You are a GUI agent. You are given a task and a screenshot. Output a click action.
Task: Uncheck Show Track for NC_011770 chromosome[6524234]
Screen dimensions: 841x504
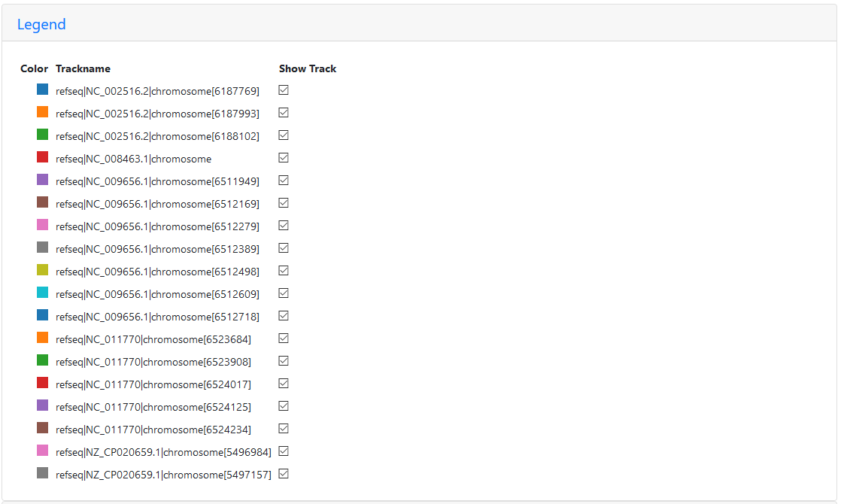(284, 428)
